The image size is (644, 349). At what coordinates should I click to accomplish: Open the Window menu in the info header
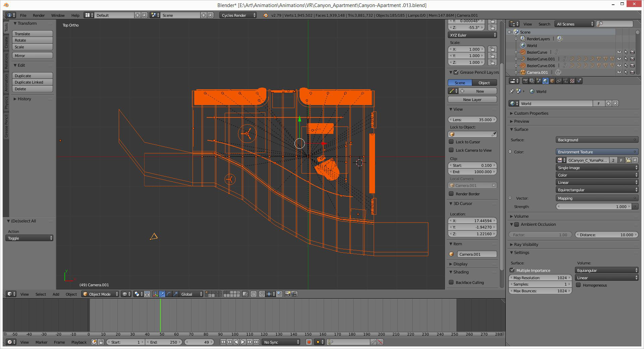(x=58, y=15)
